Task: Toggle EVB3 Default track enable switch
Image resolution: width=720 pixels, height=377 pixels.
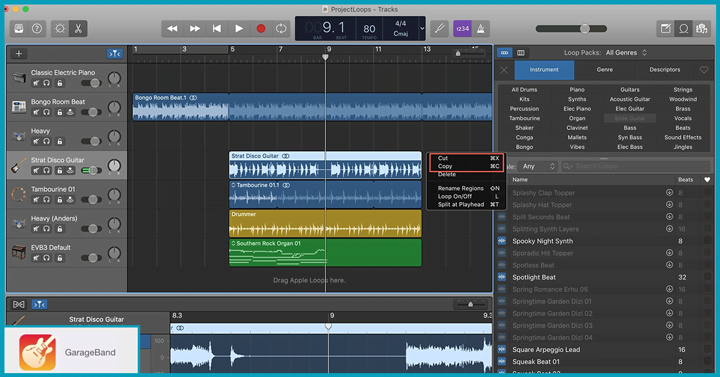Action: click(91, 258)
